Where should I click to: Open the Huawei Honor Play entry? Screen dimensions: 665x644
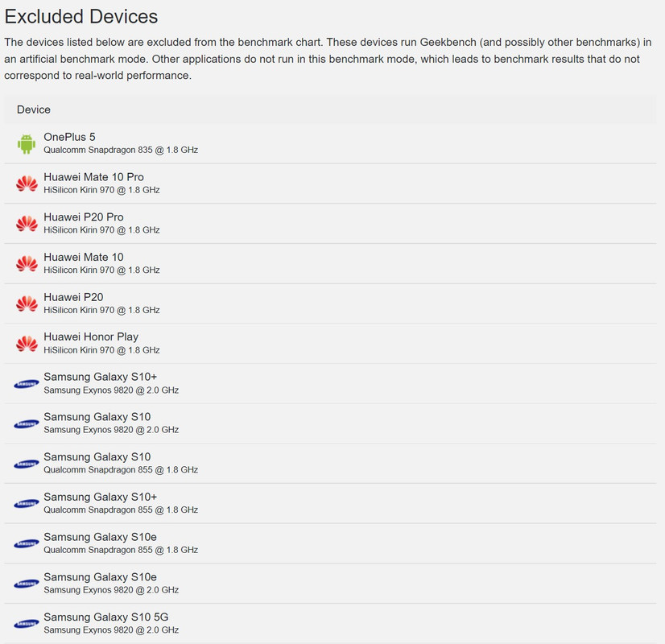click(x=91, y=336)
